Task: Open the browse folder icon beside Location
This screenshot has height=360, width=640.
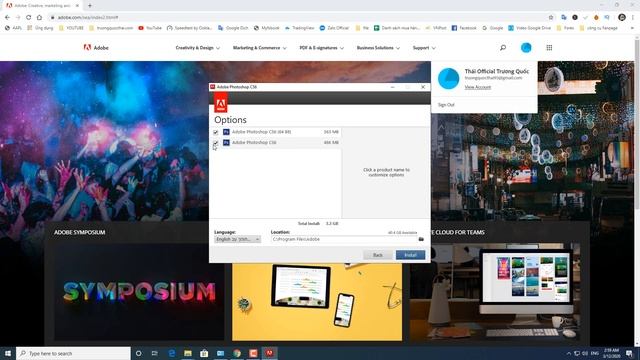Action: click(x=421, y=239)
